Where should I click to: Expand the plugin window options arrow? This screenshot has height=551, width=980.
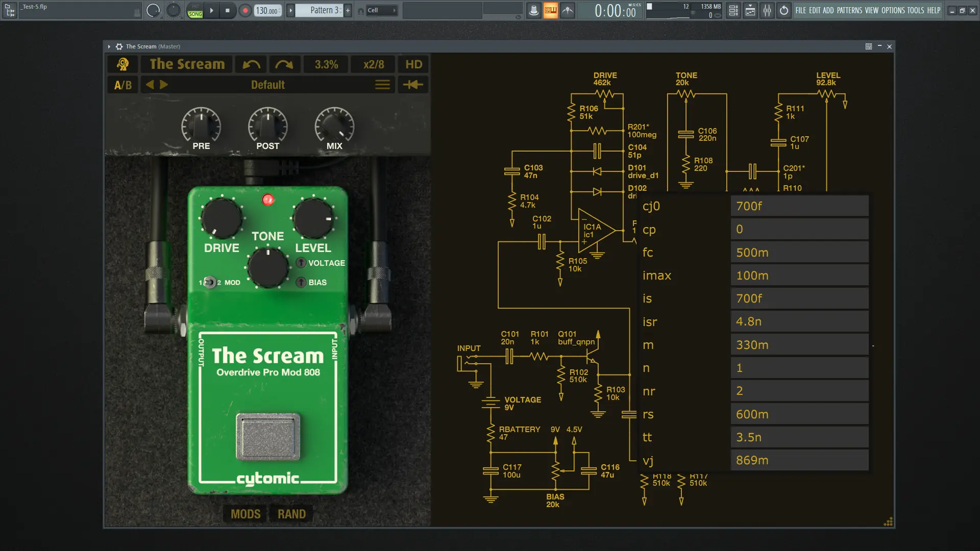point(109,46)
